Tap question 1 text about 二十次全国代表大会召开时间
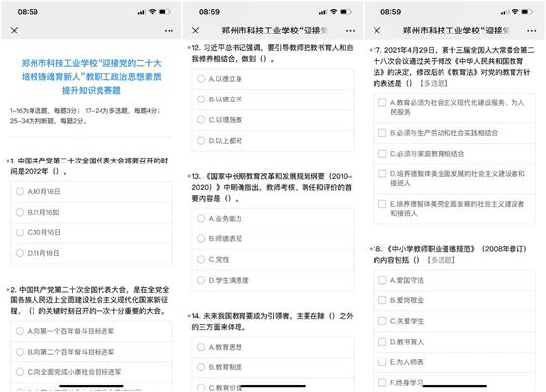 pyautogui.click(x=89, y=166)
